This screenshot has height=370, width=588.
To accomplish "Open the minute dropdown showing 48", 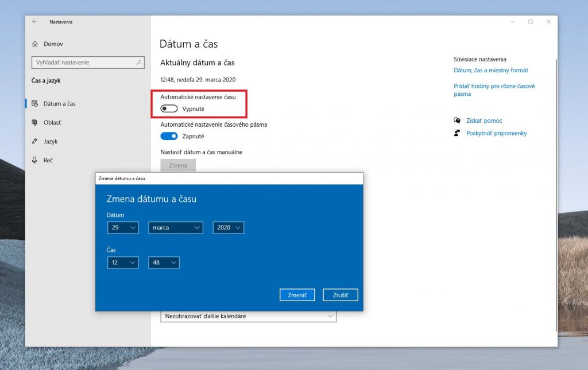I will click(164, 263).
